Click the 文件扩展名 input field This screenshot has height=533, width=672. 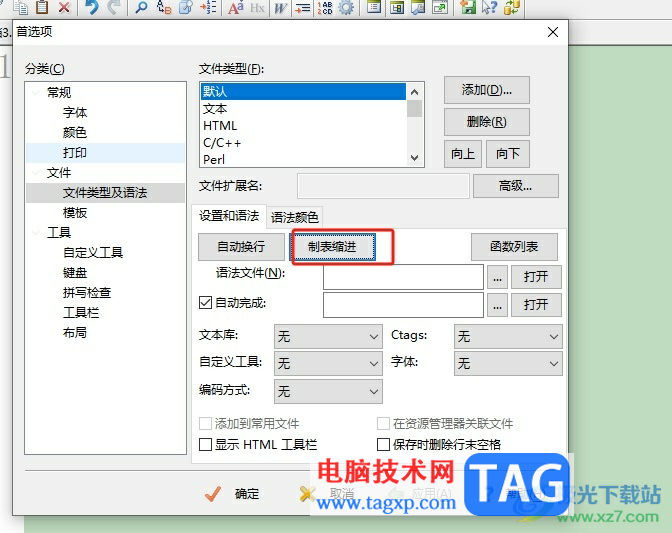point(383,186)
